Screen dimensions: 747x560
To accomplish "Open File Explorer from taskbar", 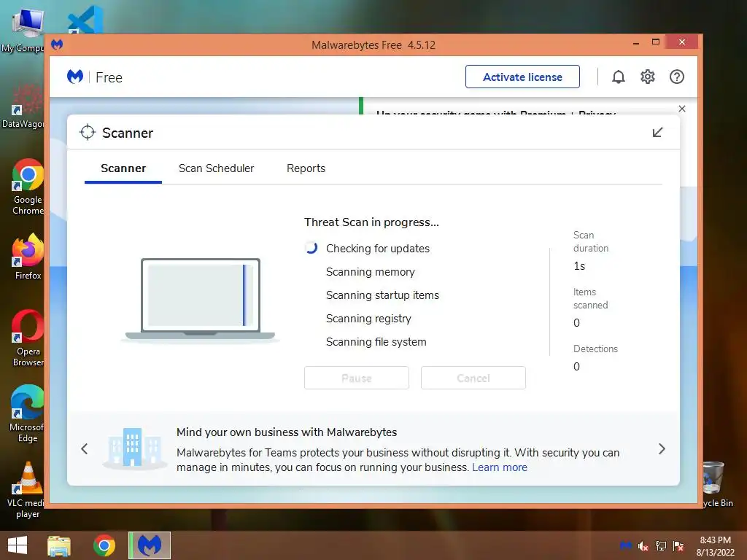I will 59,545.
